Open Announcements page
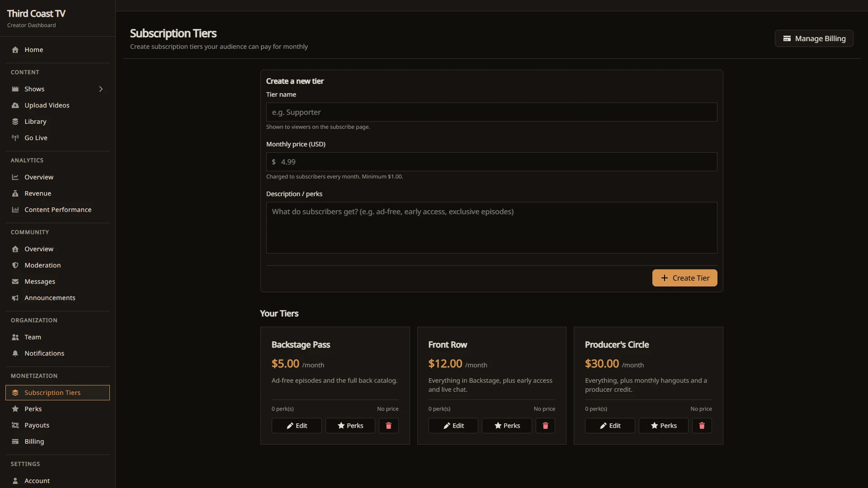Screen dimensions: 868x488 (x=57, y=298)
